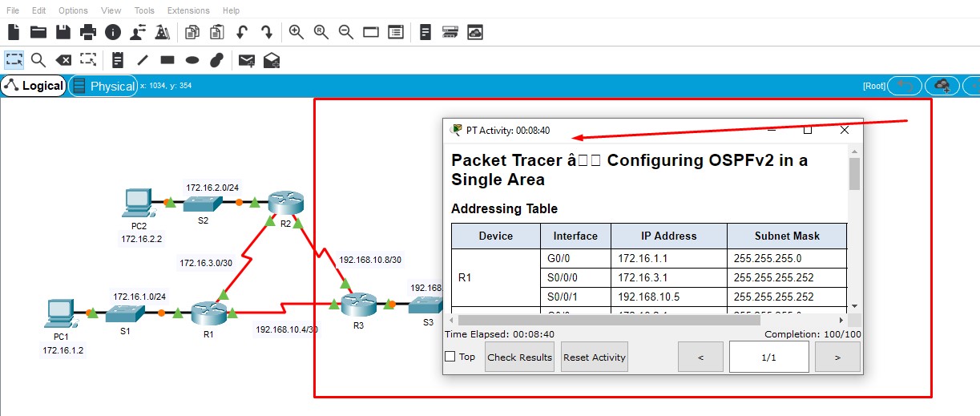
Task: Select router R1 in the topology
Action: pyautogui.click(x=209, y=313)
